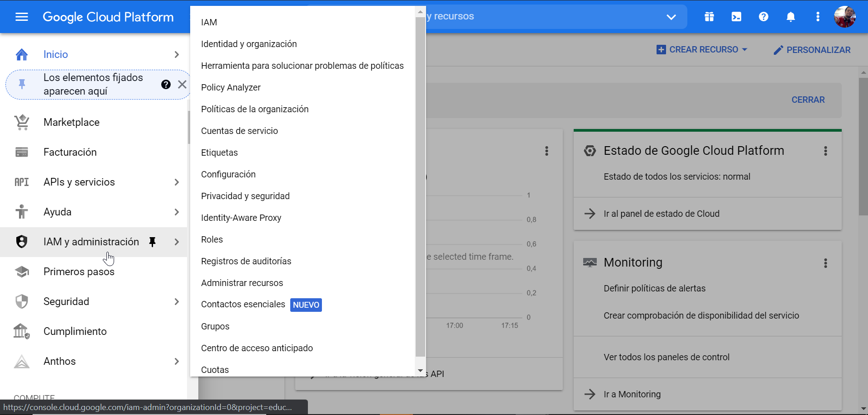Click the Monitoring chart icon
Image resolution: width=868 pixels, height=415 pixels.
pyautogui.click(x=590, y=262)
